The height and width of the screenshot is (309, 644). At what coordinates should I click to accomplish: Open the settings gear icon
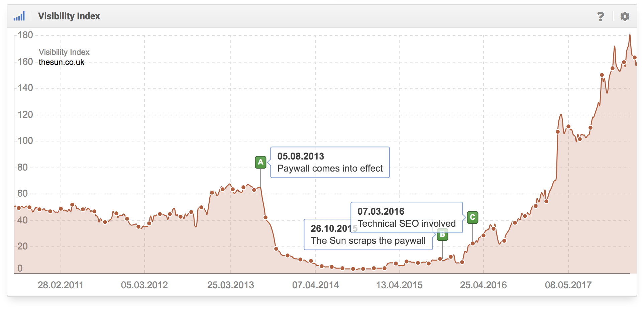pos(625,16)
